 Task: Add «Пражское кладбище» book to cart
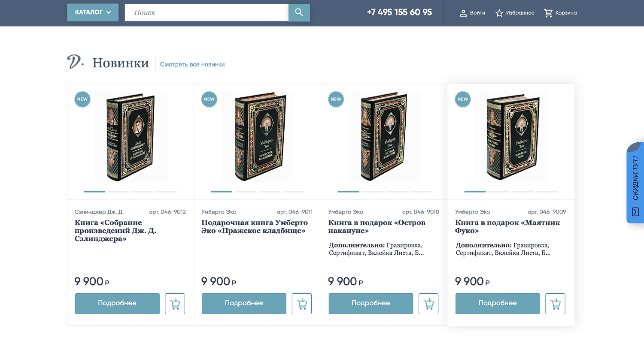(302, 304)
